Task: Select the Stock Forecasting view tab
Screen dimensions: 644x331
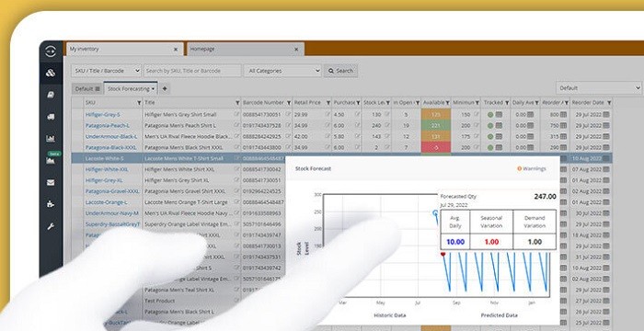Action: click(x=131, y=88)
